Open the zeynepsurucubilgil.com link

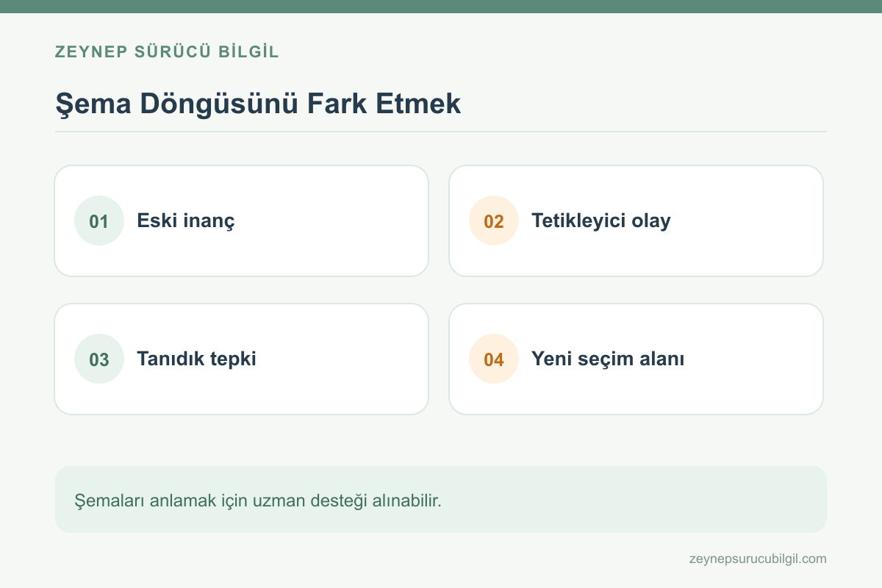[758, 559]
